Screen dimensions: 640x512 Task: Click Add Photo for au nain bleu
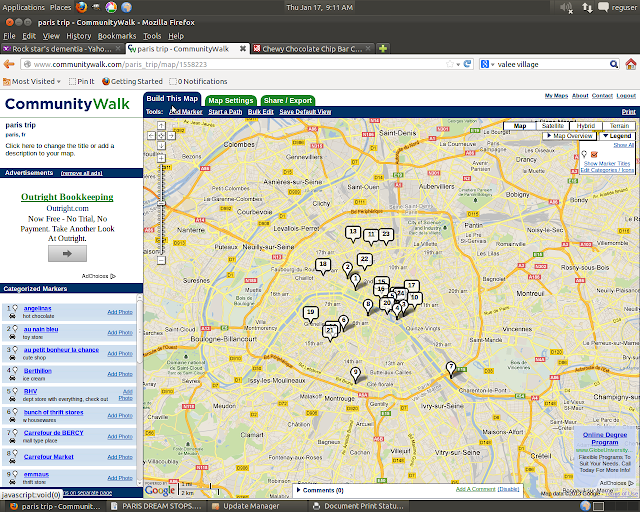120,332
